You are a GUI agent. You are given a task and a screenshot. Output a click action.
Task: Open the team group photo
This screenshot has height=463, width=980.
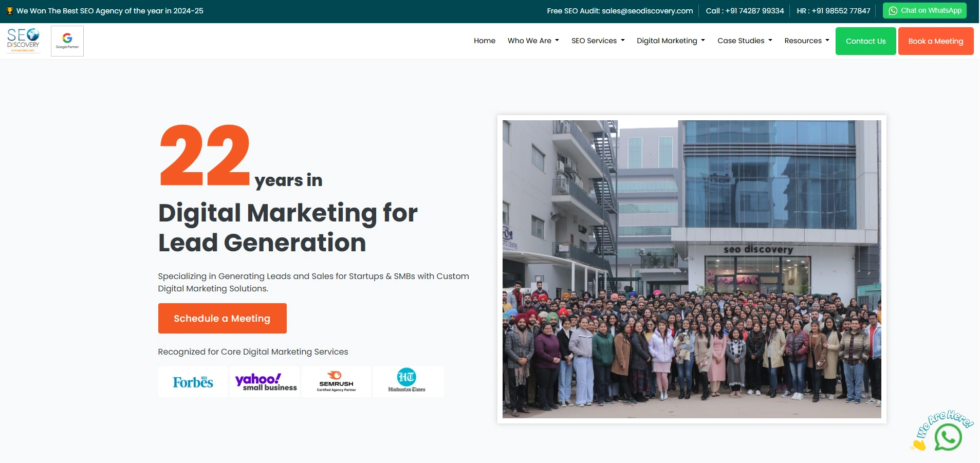[x=691, y=269]
